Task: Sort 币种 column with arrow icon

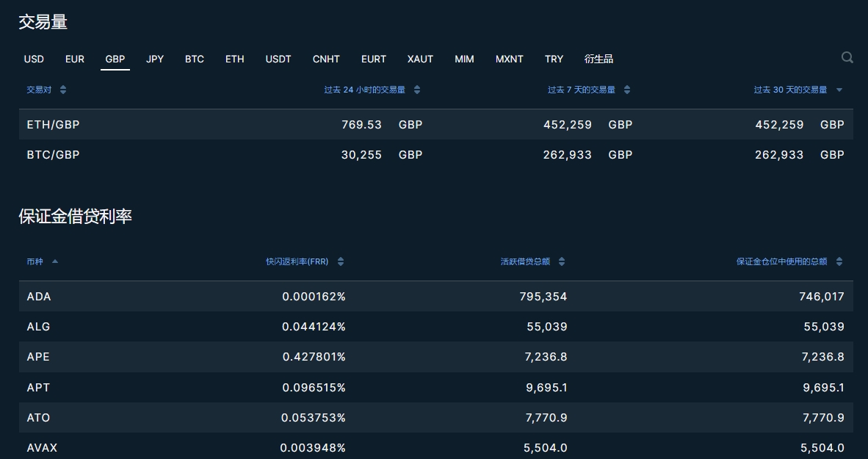Action: [x=55, y=261]
